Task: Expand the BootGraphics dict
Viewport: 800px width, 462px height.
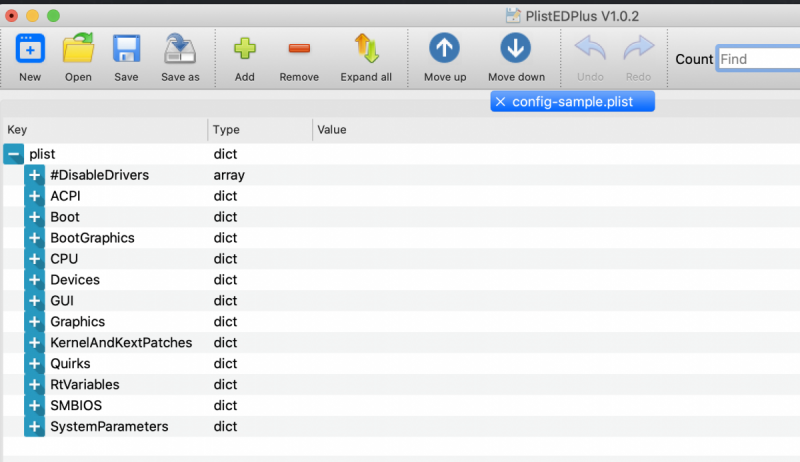Action: pyautogui.click(x=34, y=238)
